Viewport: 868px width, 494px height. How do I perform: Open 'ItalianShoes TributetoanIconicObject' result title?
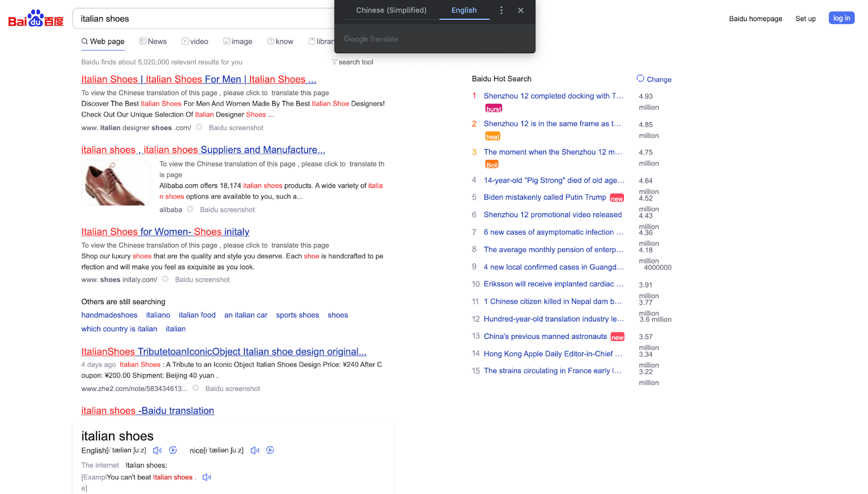click(x=224, y=352)
